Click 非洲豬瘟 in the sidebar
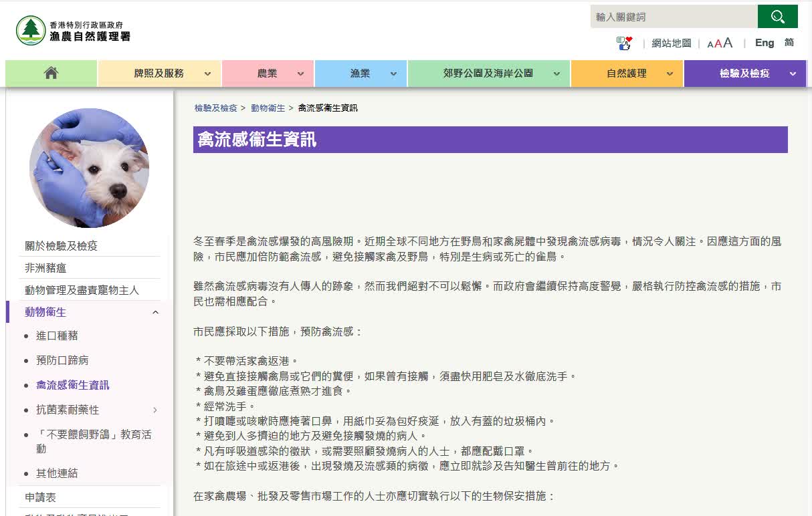The width and height of the screenshot is (812, 516). click(x=45, y=268)
